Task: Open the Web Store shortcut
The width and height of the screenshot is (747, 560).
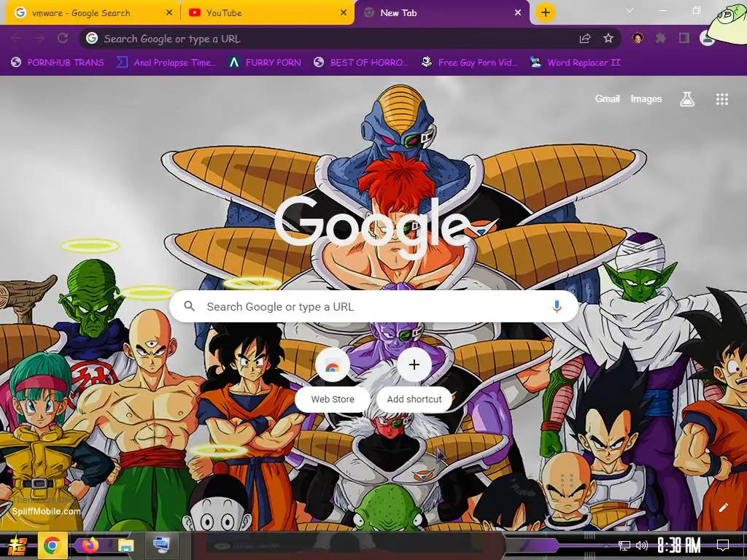Action: pos(333,379)
